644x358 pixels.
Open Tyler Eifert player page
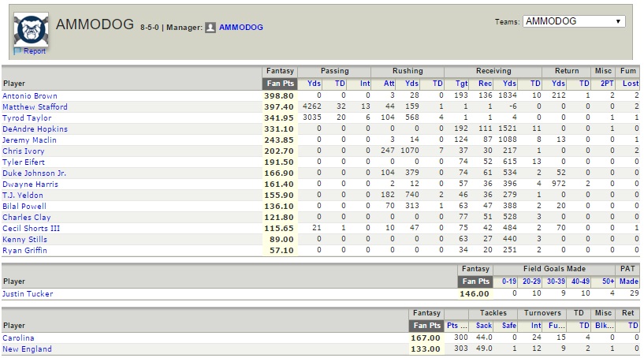click(24, 162)
